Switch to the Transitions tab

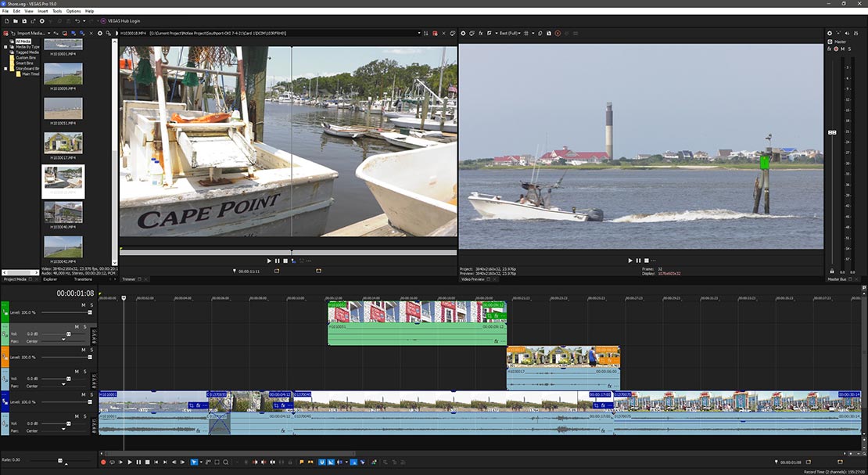click(83, 279)
